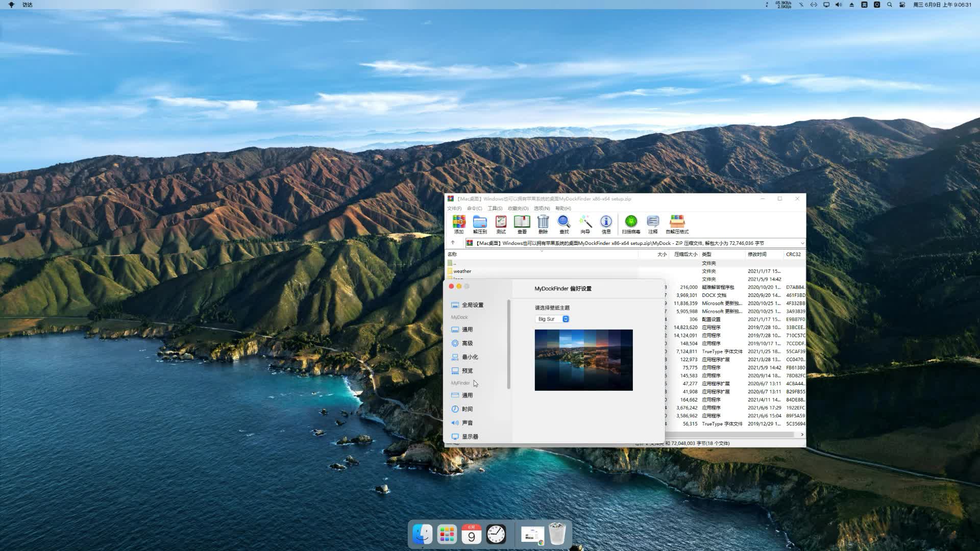Minimize preferences with yellow button
Screen dimensions: 980x551
click(x=459, y=287)
